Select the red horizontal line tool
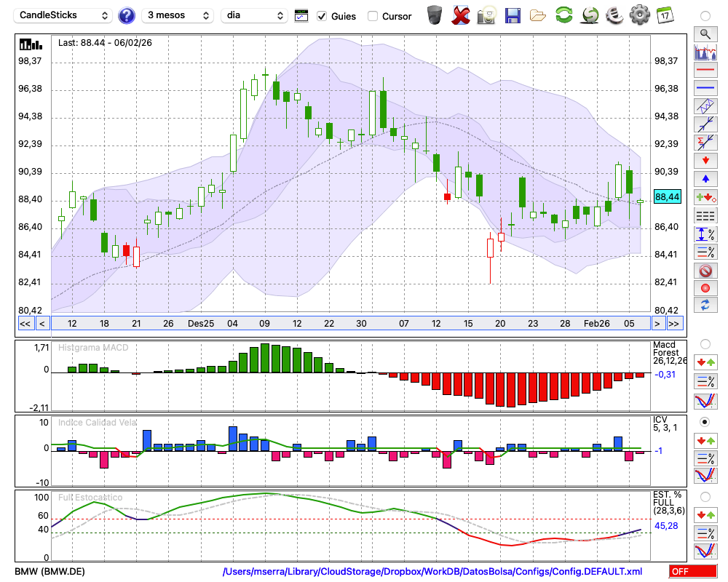Screen dimensions: 728x582 (x=705, y=71)
